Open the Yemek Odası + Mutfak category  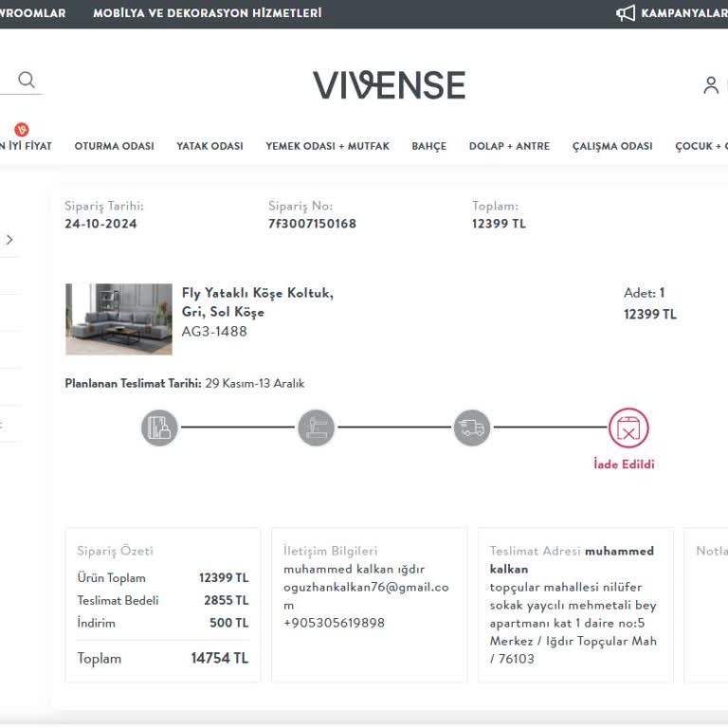tap(327, 146)
